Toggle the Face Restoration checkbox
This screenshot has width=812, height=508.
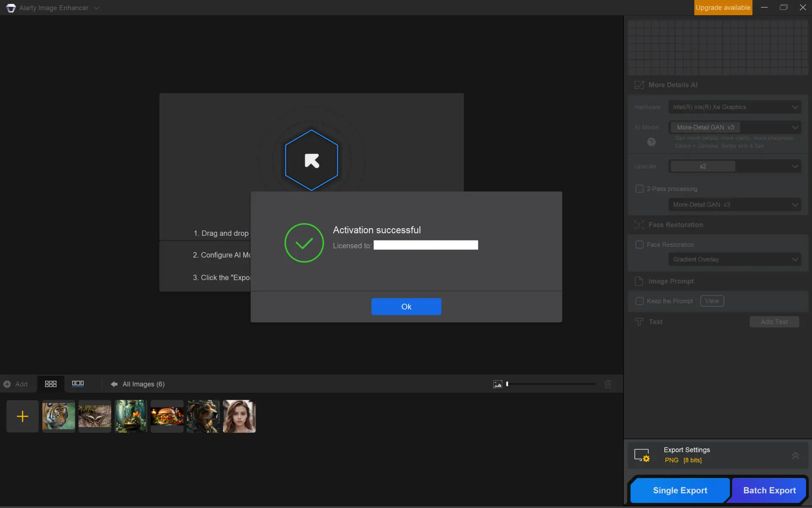click(639, 245)
